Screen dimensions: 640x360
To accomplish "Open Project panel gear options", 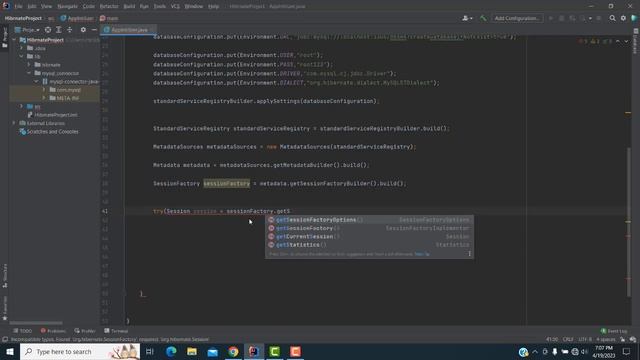I will [83, 30].
